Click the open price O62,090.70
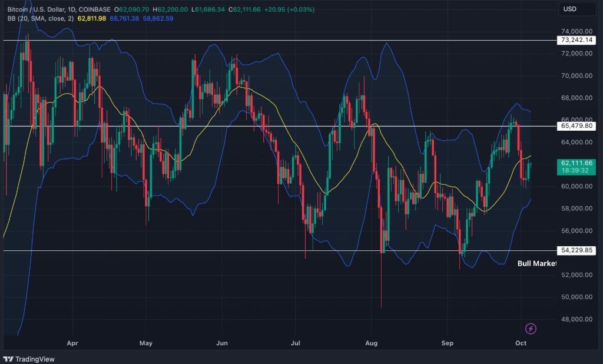Viewport: 603px width, 364px height. point(131,9)
